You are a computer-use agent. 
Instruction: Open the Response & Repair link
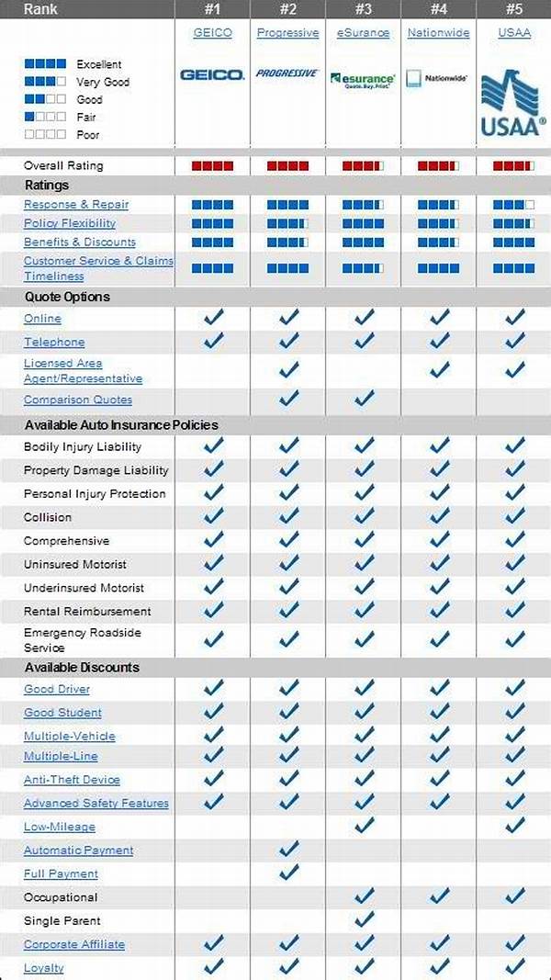[76, 205]
